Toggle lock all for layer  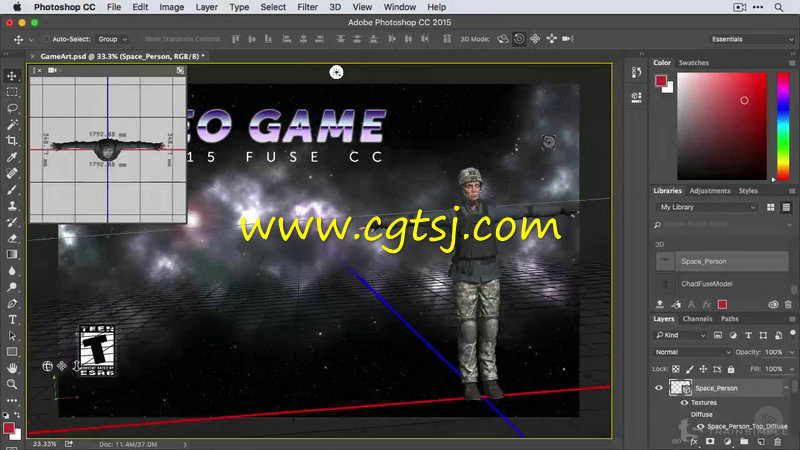[731, 369]
